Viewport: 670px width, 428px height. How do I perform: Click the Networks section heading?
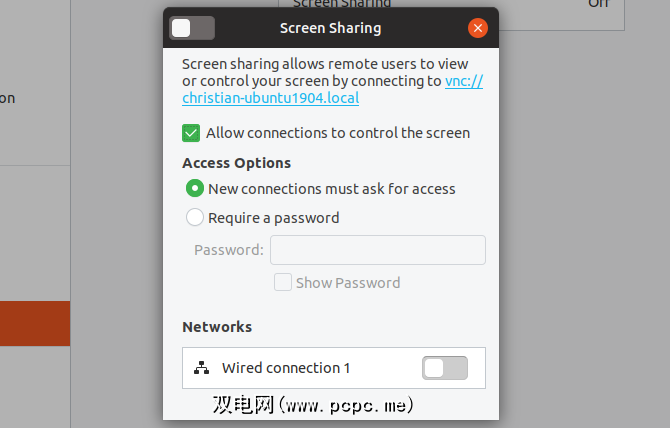click(x=217, y=327)
